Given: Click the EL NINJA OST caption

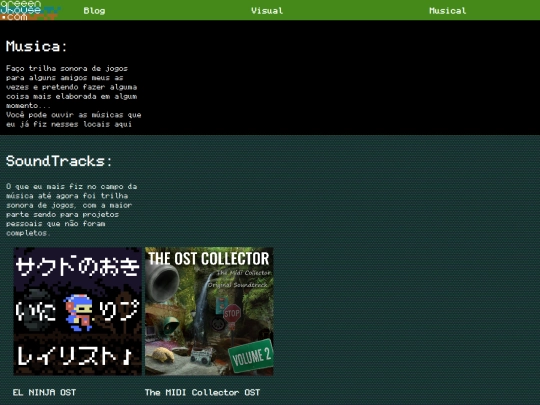Looking at the screenshot, I should tap(44, 392).
